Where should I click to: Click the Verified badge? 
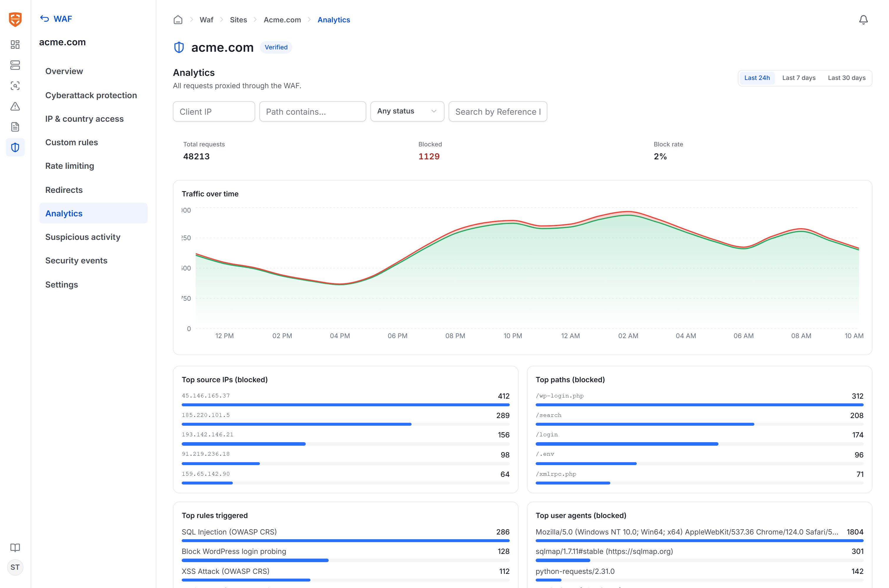(276, 47)
